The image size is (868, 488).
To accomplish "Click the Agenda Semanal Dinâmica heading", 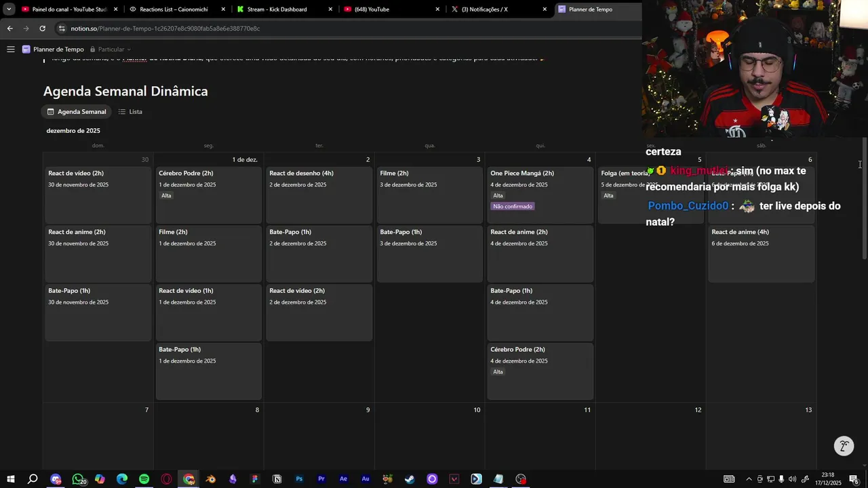I will [x=125, y=91].
